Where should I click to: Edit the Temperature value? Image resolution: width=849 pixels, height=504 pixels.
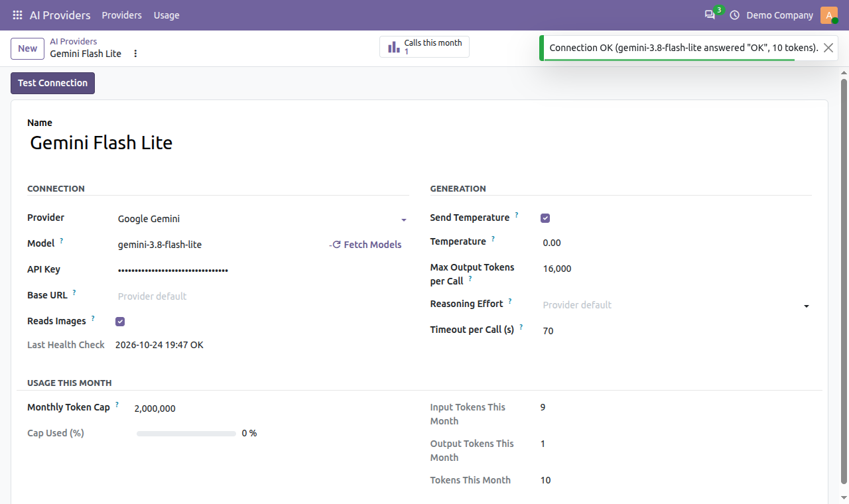tap(676, 243)
